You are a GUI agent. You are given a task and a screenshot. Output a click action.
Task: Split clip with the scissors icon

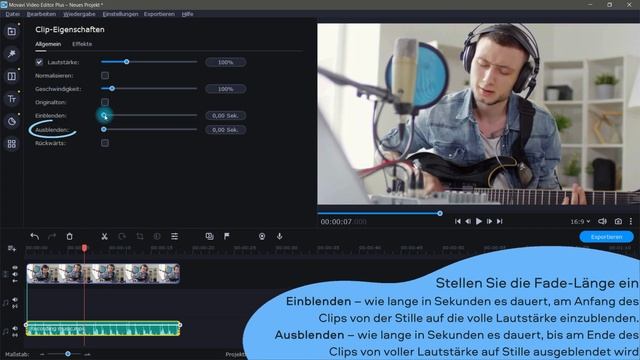(104, 236)
